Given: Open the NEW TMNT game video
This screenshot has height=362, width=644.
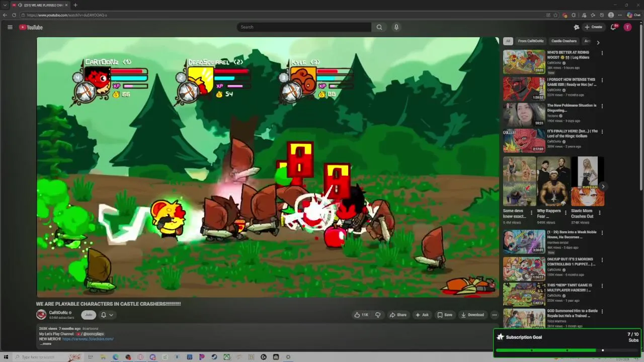Looking at the screenshot, I should click(524, 295).
